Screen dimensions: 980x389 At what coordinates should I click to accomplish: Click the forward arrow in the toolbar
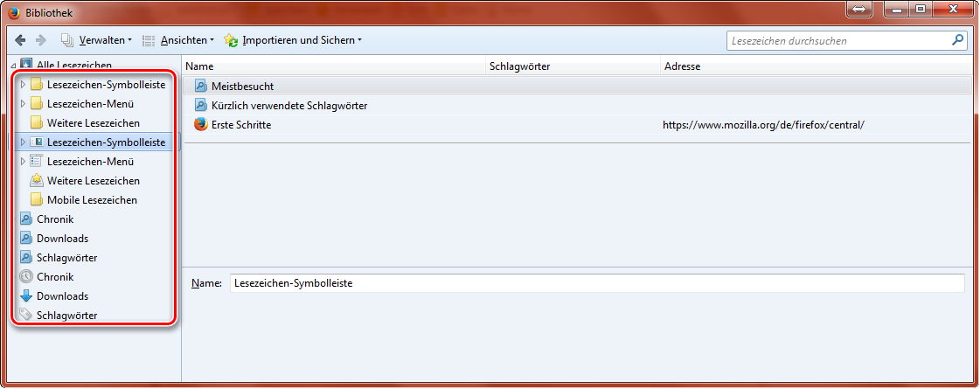tap(40, 40)
